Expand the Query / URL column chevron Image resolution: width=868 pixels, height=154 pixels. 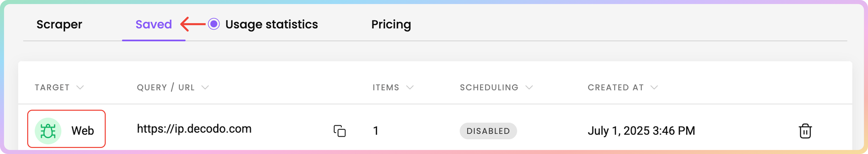tap(205, 88)
